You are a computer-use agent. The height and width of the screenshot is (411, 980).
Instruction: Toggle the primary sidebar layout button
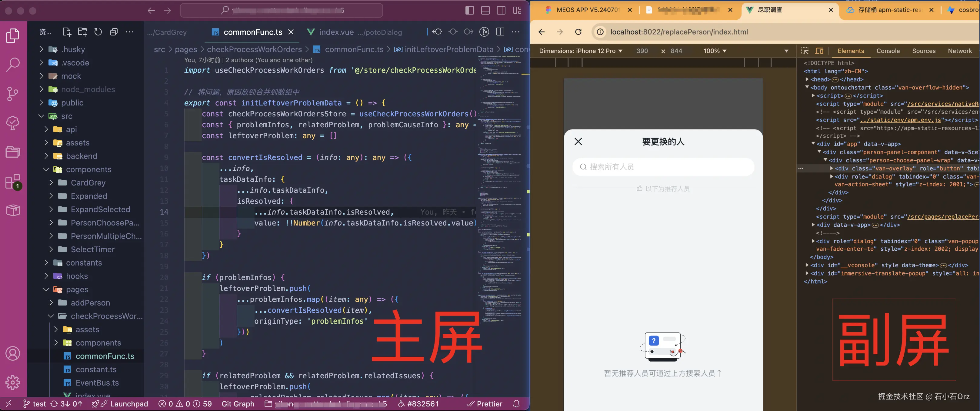pos(469,10)
